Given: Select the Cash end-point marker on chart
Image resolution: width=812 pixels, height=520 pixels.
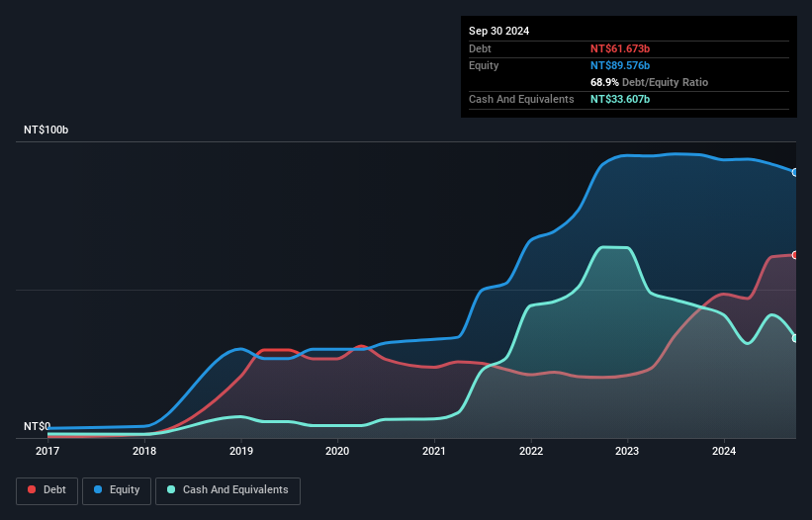Looking at the screenshot, I should pyautogui.click(x=795, y=338).
